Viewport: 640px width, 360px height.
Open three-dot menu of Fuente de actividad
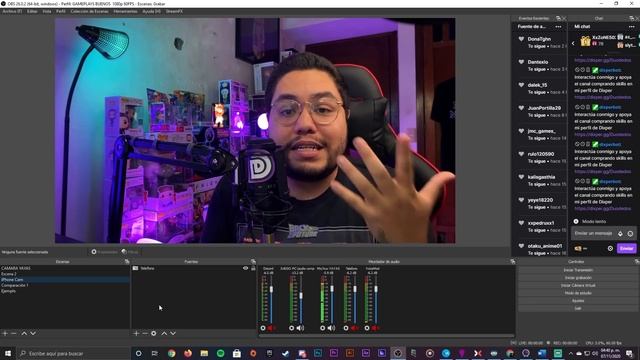pyautogui.click(x=558, y=27)
